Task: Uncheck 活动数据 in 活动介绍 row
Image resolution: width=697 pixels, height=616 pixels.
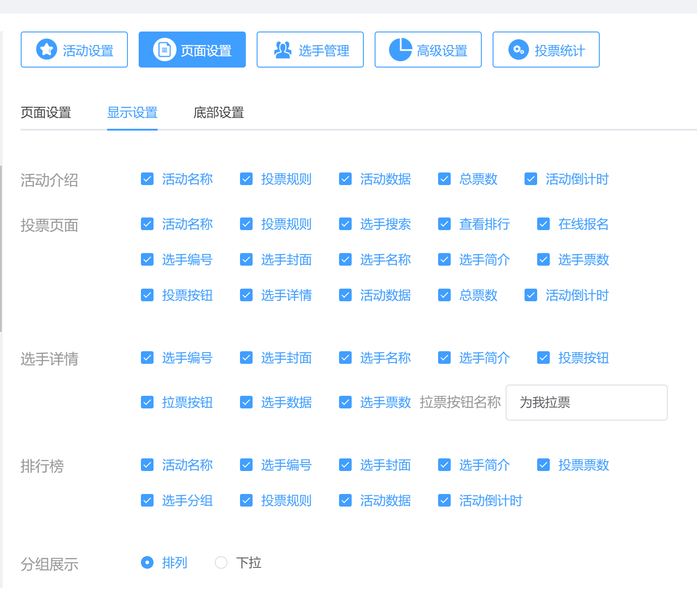Action: pos(345,179)
